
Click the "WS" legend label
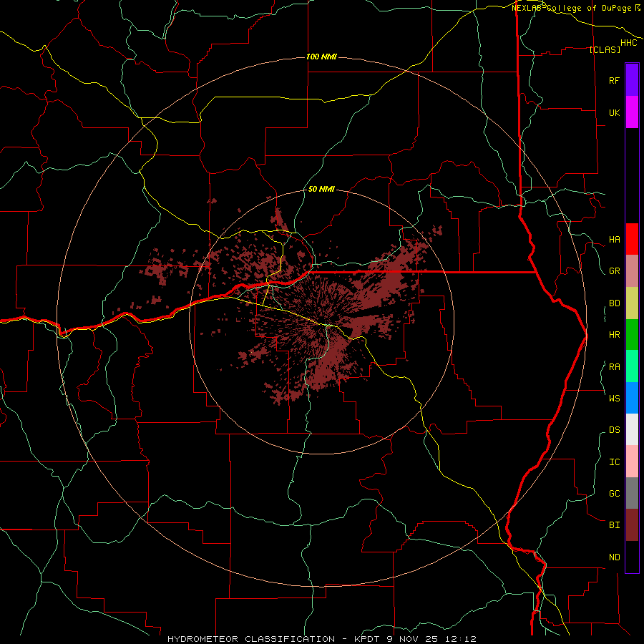(614, 398)
